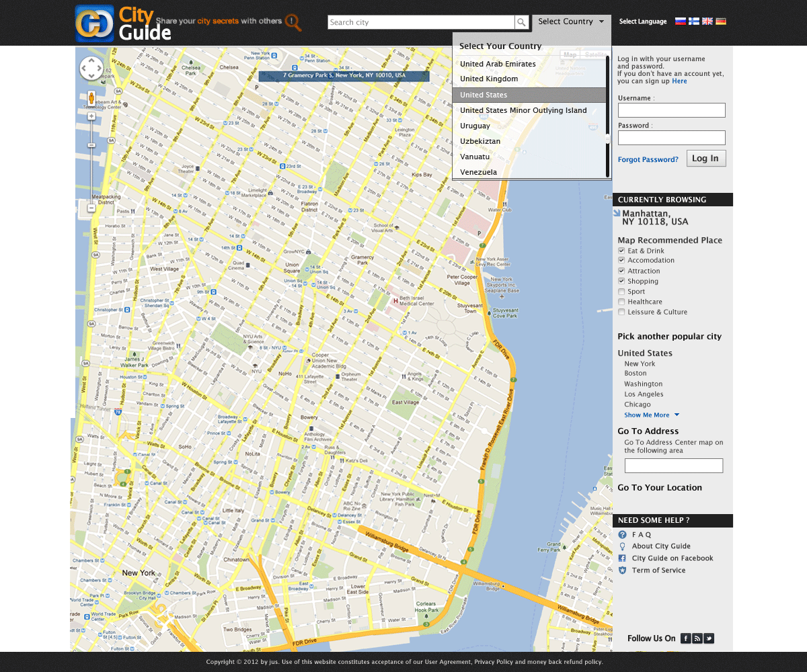This screenshot has height=672, width=807.
Task: Focus the Password field
Action: pyautogui.click(x=672, y=138)
